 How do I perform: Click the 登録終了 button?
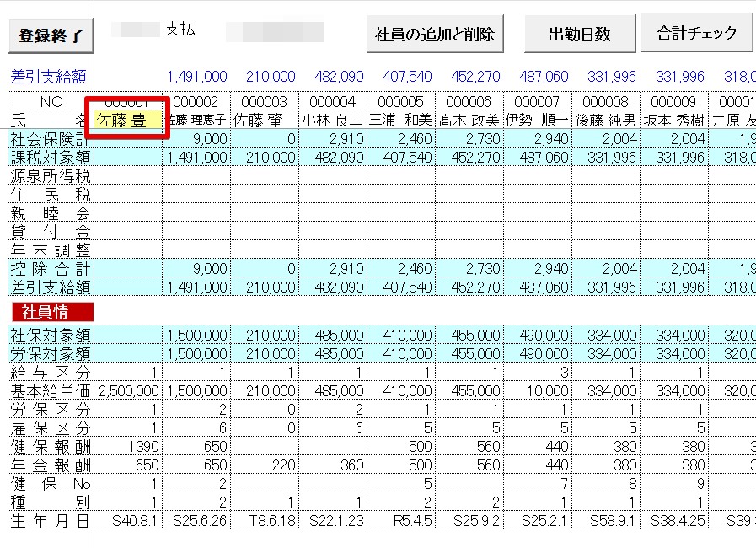click(x=51, y=35)
